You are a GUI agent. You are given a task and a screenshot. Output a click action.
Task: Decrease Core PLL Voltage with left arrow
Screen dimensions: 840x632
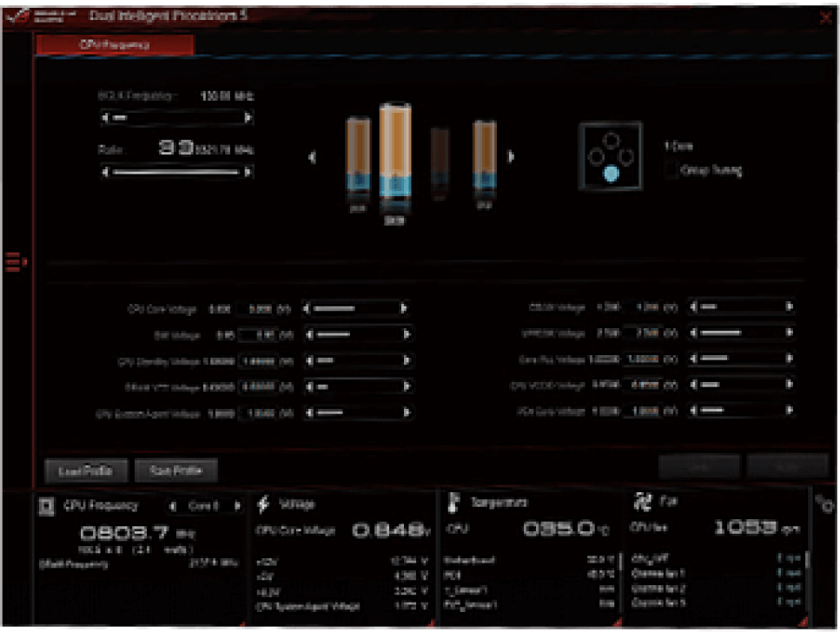[694, 359]
